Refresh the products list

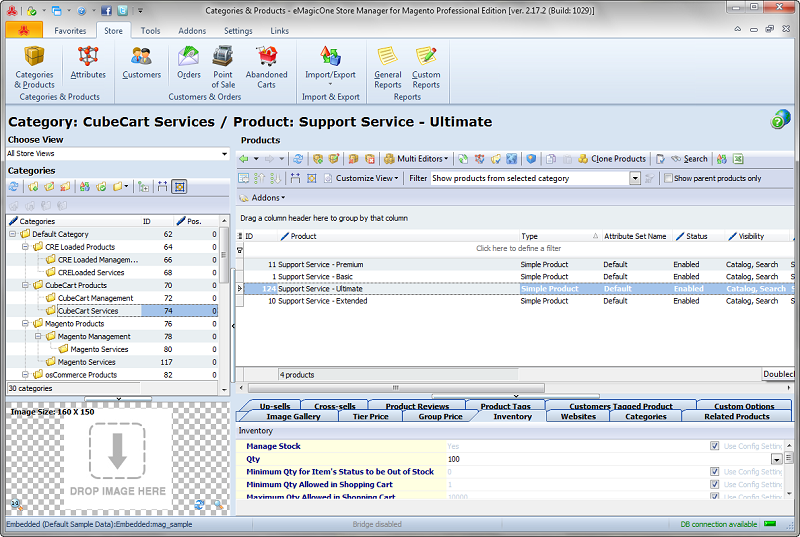(298, 159)
